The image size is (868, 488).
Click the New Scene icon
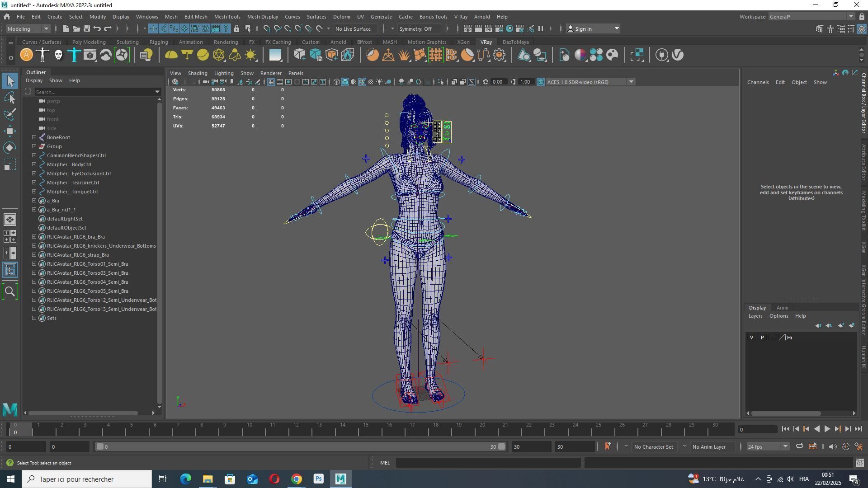pyautogui.click(x=66, y=29)
